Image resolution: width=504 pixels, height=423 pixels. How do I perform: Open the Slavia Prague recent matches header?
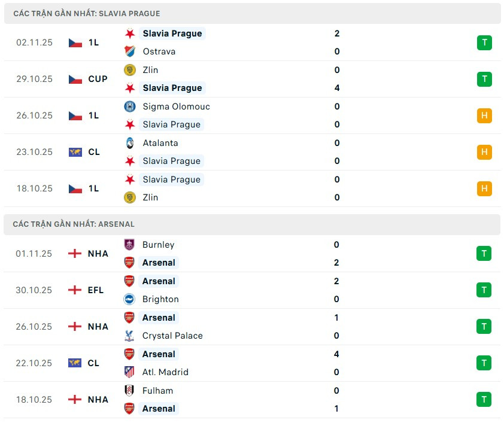(x=87, y=13)
